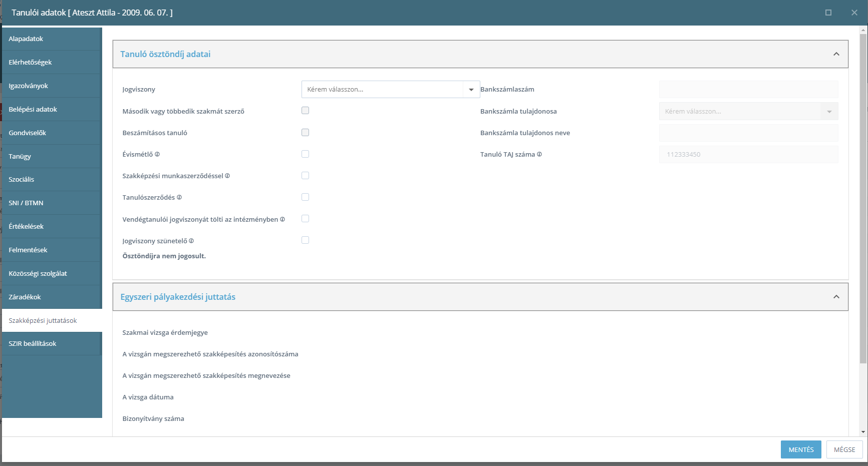Click the scrollbar up arrow

click(863, 30)
